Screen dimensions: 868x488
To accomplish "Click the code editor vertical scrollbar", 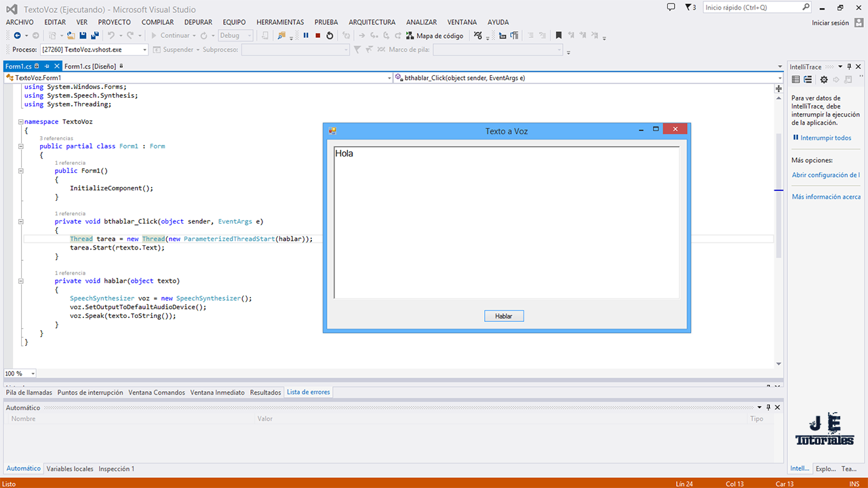I will (x=778, y=195).
